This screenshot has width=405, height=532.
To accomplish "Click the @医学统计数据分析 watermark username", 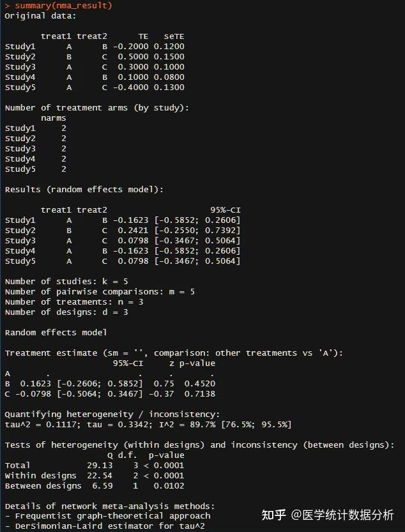I will click(343, 515).
